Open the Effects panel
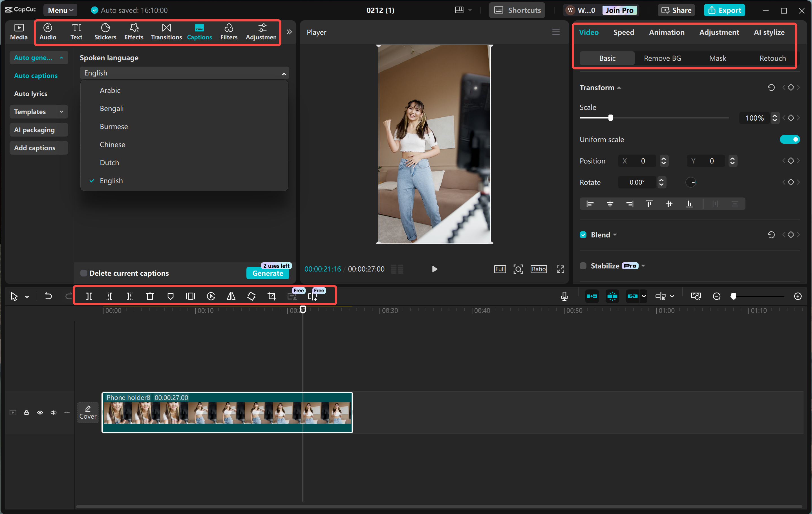The image size is (812, 514). tap(134, 31)
